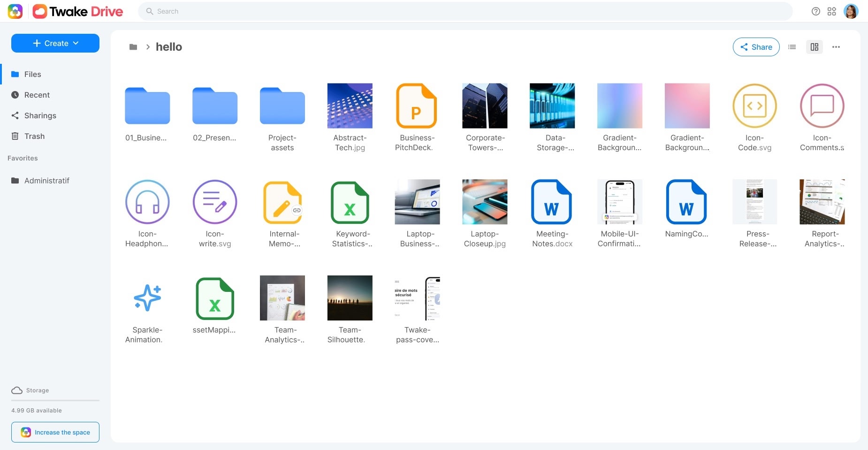
Task: Click the Share button
Action: click(x=756, y=47)
